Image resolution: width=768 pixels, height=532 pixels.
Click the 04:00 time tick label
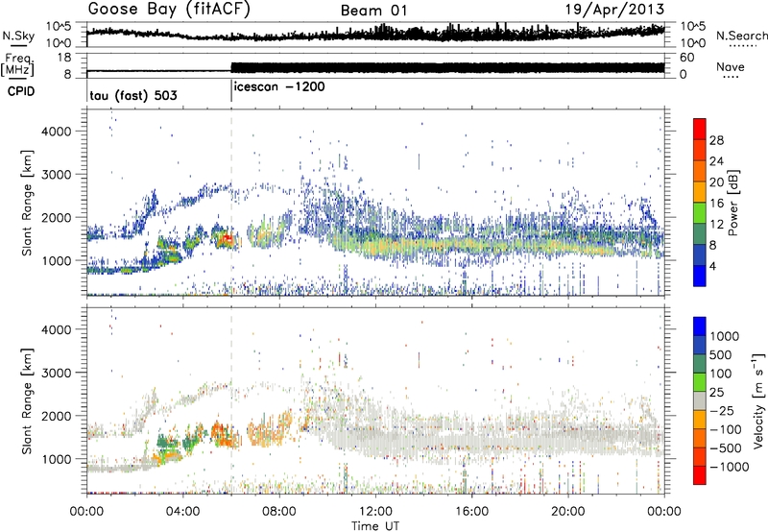(182, 512)
